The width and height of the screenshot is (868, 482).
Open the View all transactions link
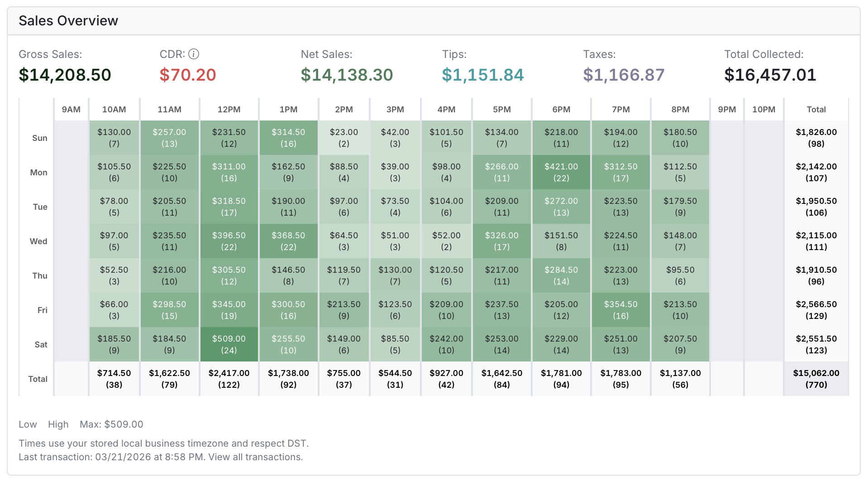click(x=254, y=457)
